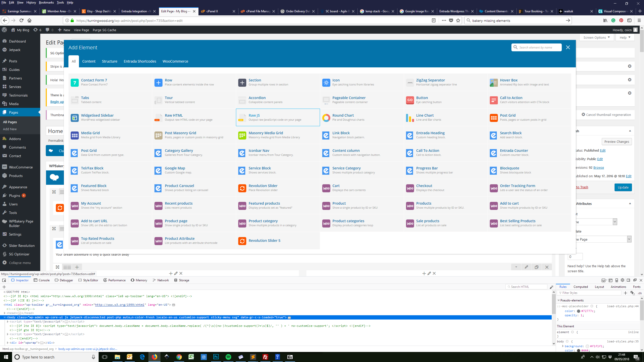Browse the page revisions
The image size is (644, 362).
(x=598, y=167)
